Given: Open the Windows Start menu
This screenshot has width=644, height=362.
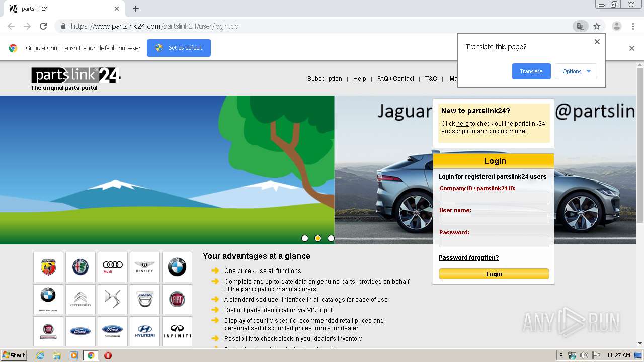Looking at the screenshot, I should [x=14, y=355].
